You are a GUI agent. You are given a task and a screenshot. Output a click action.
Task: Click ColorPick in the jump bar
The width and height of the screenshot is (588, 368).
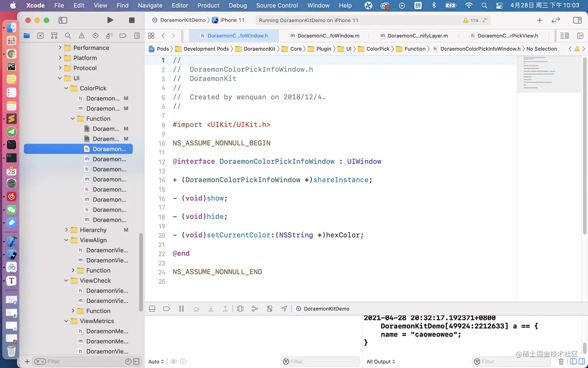click(x=374, y=49)
